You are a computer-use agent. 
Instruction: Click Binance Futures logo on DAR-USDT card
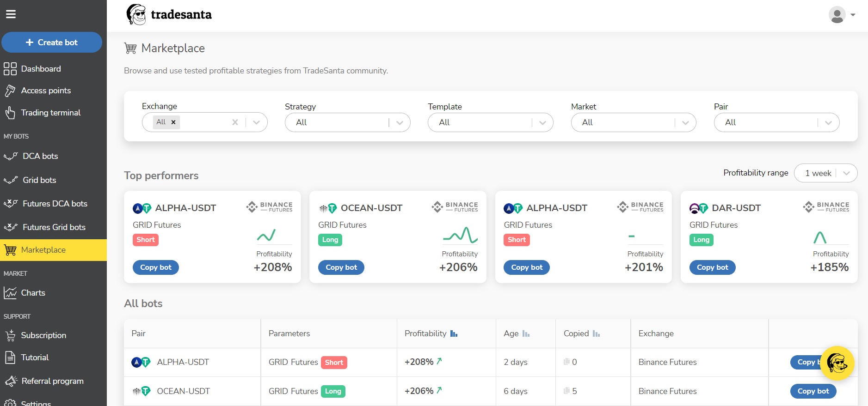click(826, 206)
